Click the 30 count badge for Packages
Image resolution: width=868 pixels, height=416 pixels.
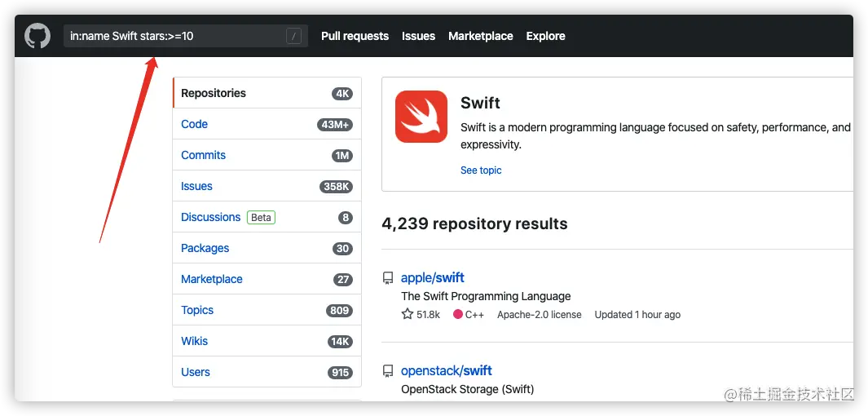click(x=342, y=249)
